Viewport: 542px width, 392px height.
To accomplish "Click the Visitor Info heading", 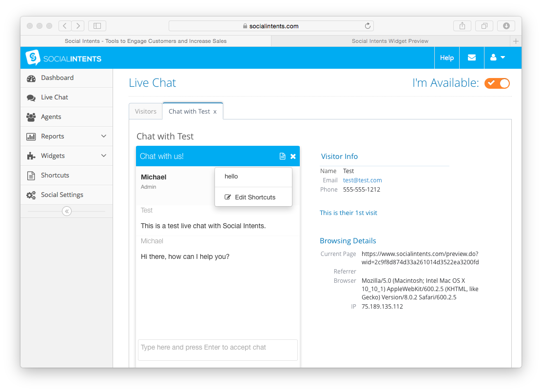I will tap(339, 156).
